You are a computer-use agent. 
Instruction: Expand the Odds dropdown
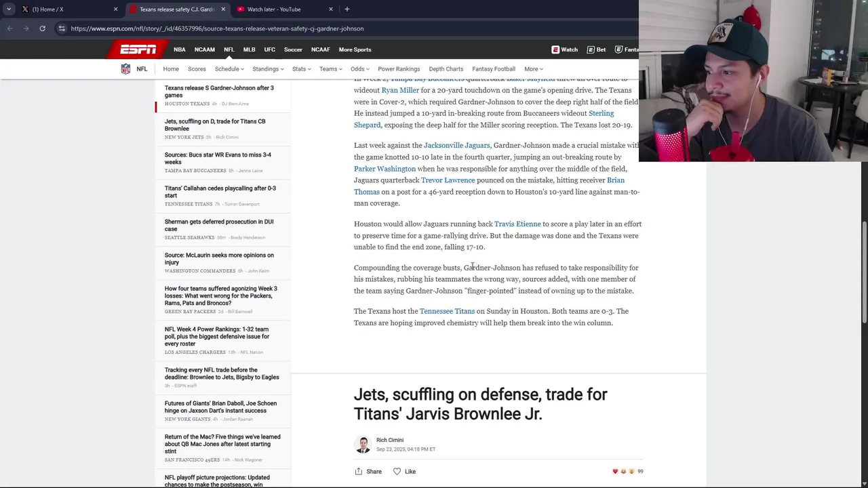pos(360,69)
